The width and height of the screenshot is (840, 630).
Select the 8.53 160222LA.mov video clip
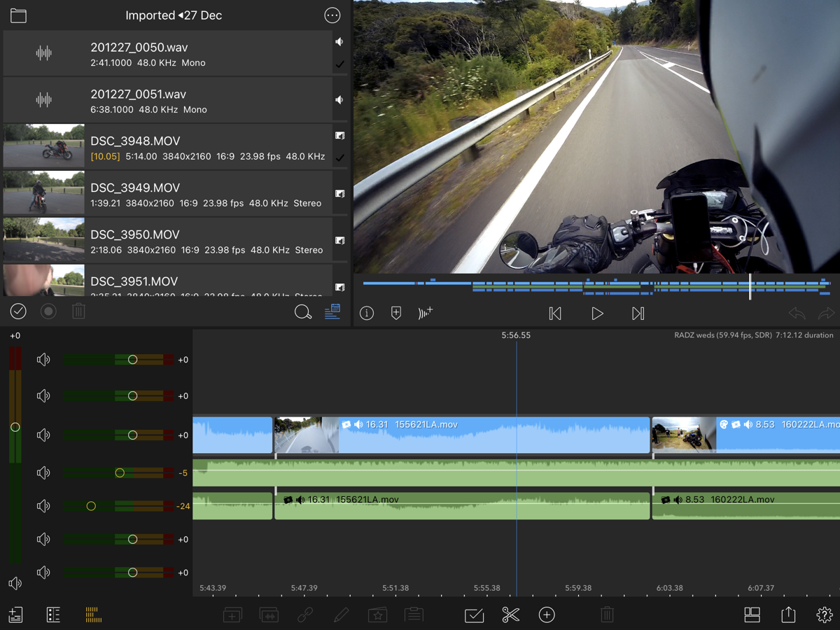pos(745,435)
